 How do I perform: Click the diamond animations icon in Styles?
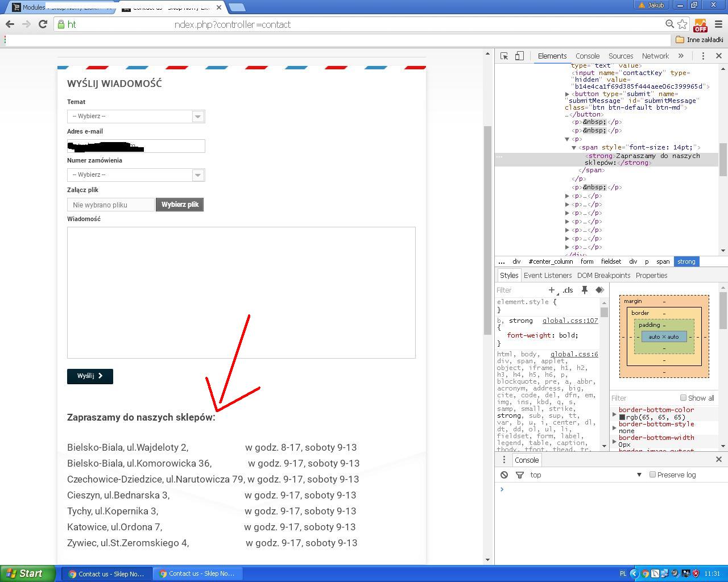(x=599, y=290)
